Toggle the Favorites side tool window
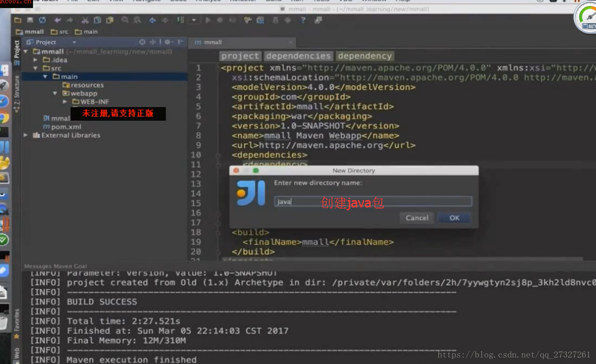Viewport: 596px width, 364px height. (x=16, y=324)
